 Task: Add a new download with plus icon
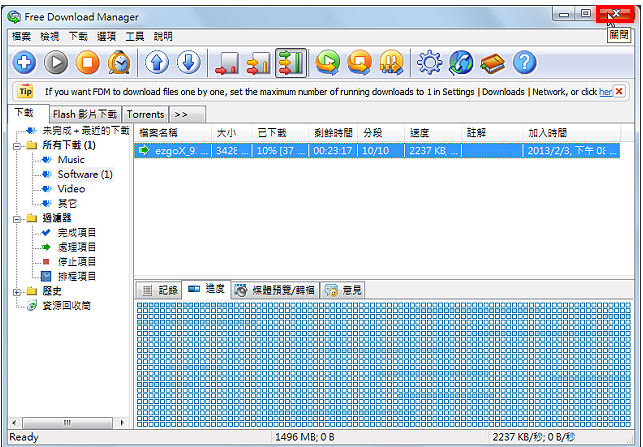(x=24, y=63)
